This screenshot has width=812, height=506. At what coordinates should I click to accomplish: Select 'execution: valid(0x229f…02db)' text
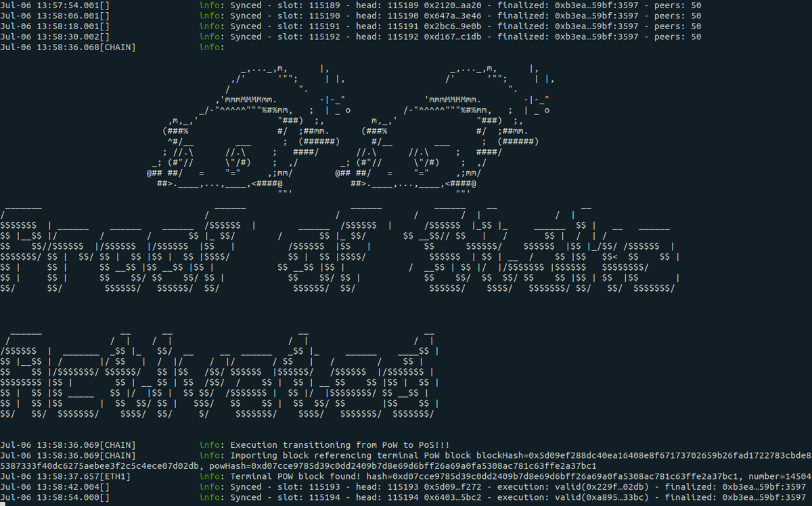tap(573, 487)
